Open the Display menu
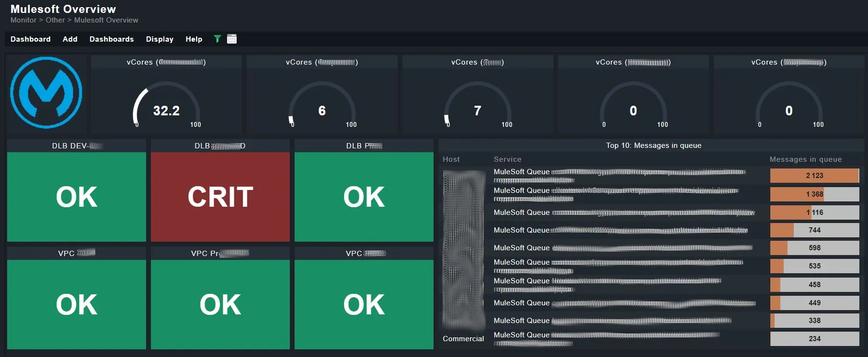The width and height of the screenshot is (868, 357). pos(160,39)
